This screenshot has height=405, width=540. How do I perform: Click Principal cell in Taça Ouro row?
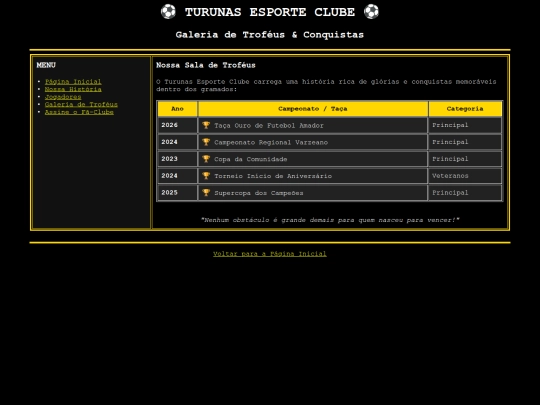[465, 125]
